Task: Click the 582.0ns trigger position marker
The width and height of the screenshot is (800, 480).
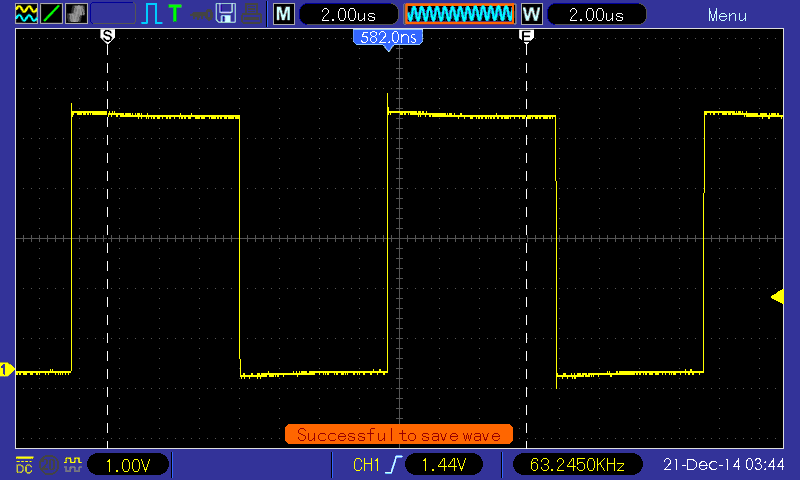Action: click(x=388, y=37)
